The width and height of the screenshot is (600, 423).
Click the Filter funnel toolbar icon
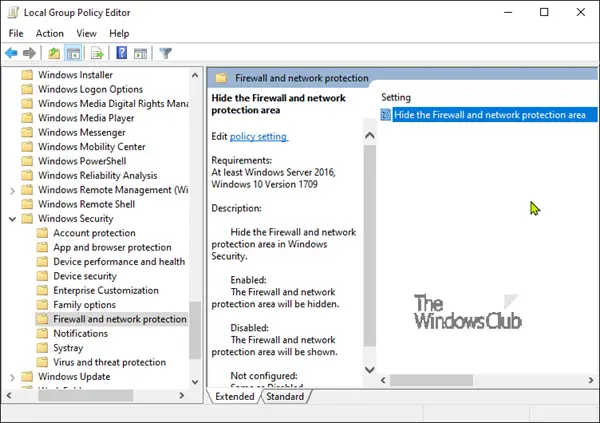(166, 53)
